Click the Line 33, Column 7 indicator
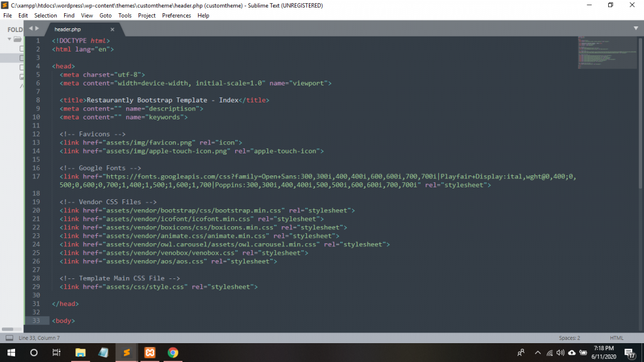 40,338
